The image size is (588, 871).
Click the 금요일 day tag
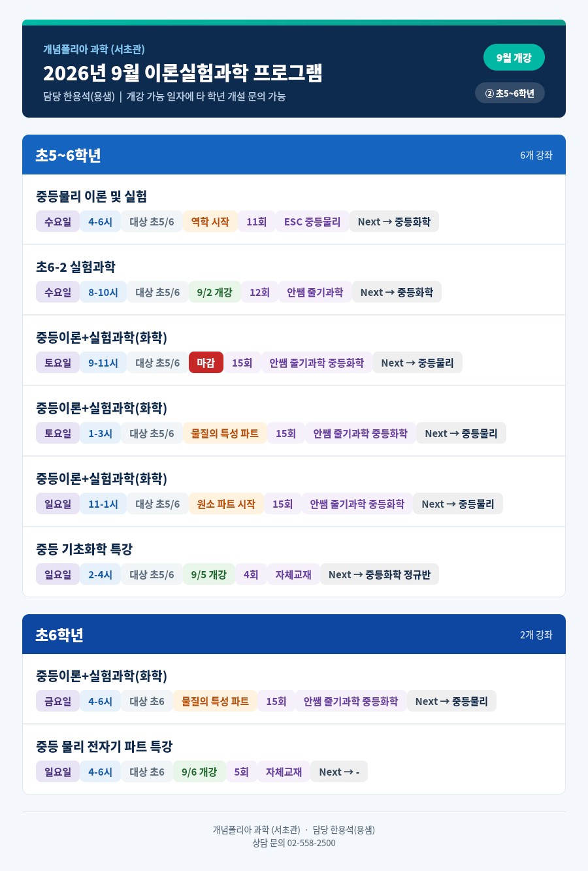pos(58,701)
